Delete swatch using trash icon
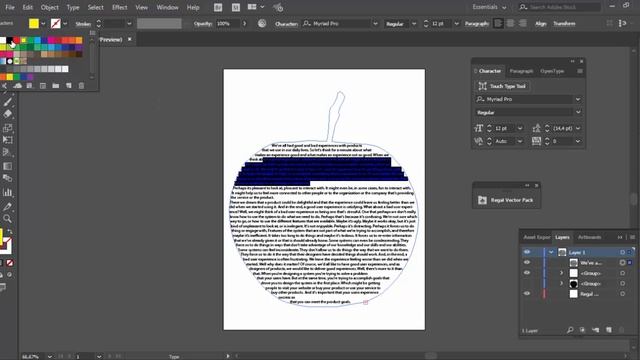This screenshot has height=360, width=640. [x=81, y=86]
